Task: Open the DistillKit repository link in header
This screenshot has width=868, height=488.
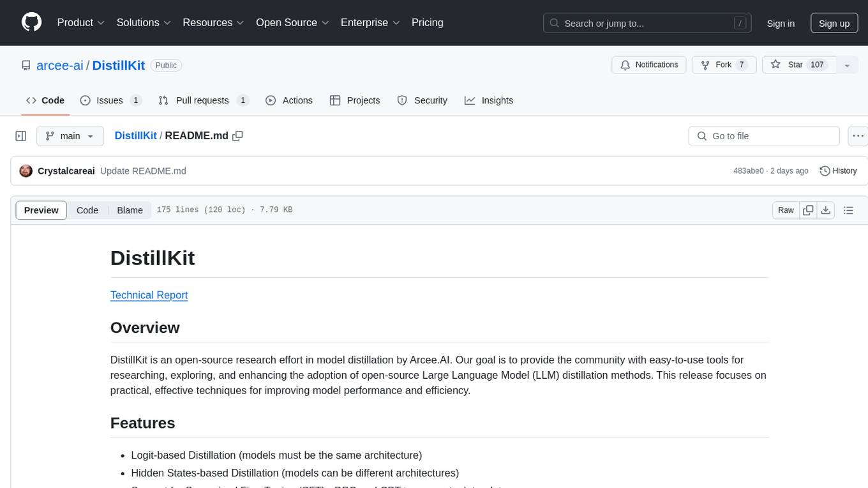Action: click(119, 65)
